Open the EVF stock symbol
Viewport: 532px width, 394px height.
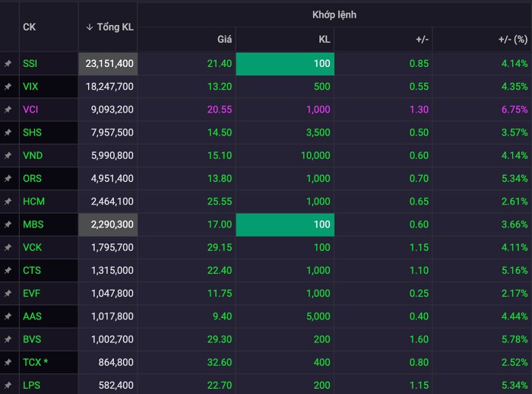[x=32, y=294]
